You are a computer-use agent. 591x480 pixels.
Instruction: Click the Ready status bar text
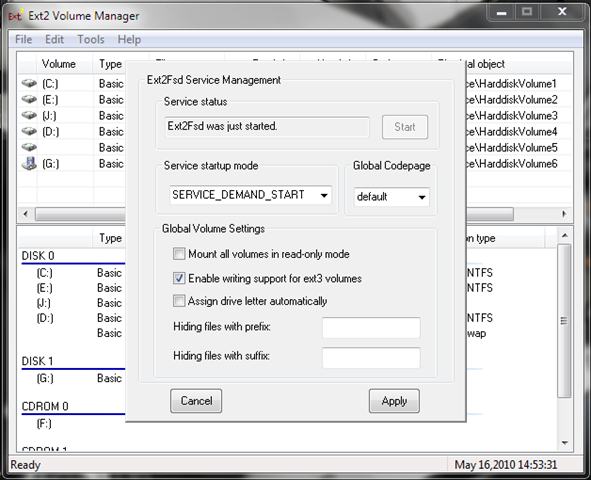point(25,465)
